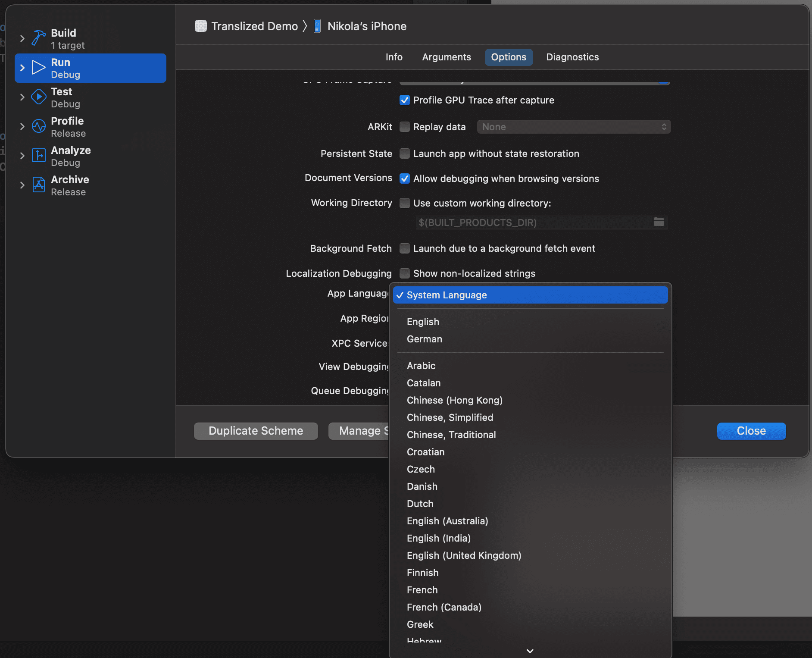Screen dimensions: 812x658
Task: Expand the Profile action disclosure chevron
Action: pos(22,126)
